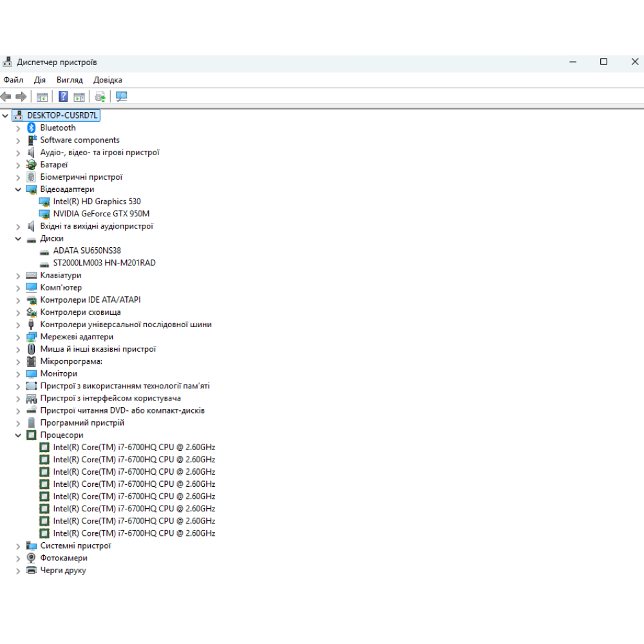
Task: Open the Дія menu
Action: [40, 80]
